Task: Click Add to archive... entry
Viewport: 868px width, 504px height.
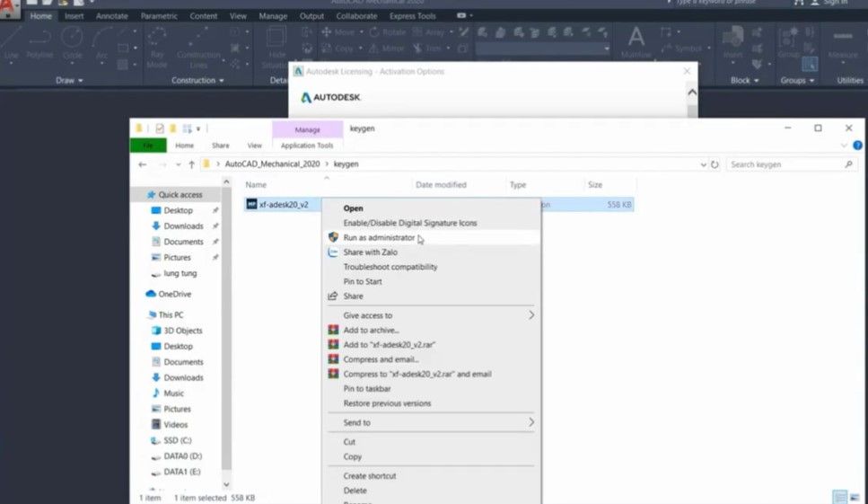Action: pyautogui.click(x=371, y=330)
